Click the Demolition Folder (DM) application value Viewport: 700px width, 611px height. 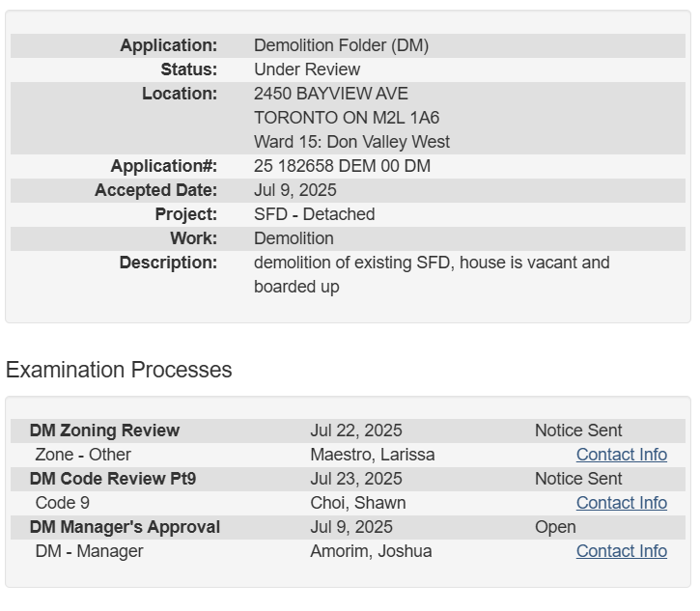point(341,45)
